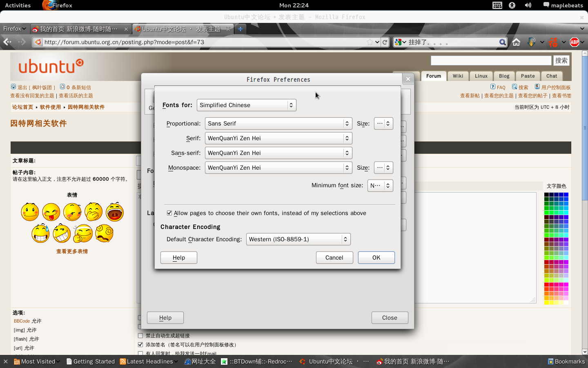Click Help in the Fonts dialog
This screenshot has height=368, width=588.
(179, 258)
